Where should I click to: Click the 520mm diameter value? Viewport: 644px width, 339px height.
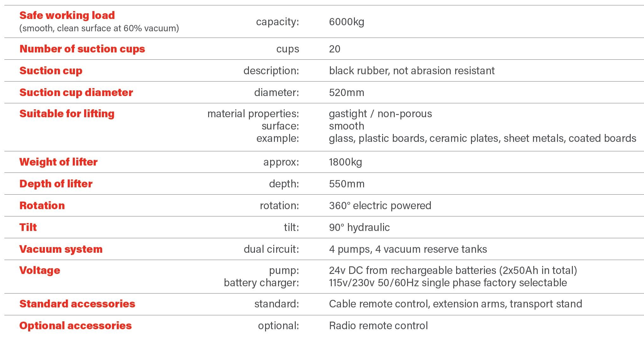point(346,93)
